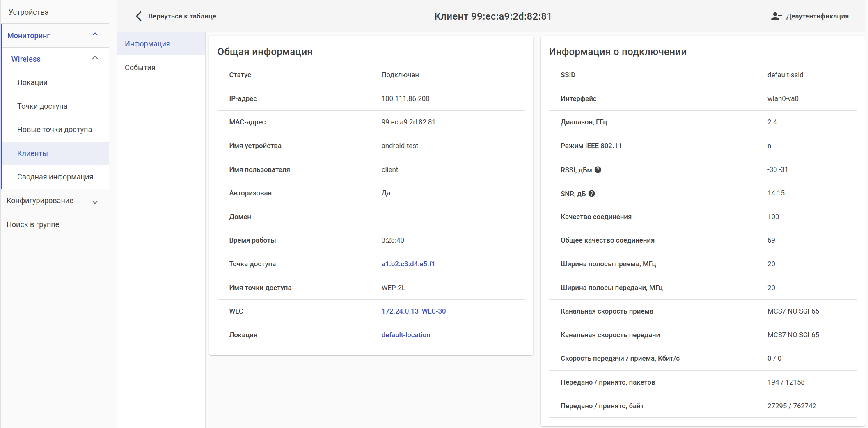Click Вернуться к таблице
Screen dimensions: 868x428
click(x=182, y=16)
